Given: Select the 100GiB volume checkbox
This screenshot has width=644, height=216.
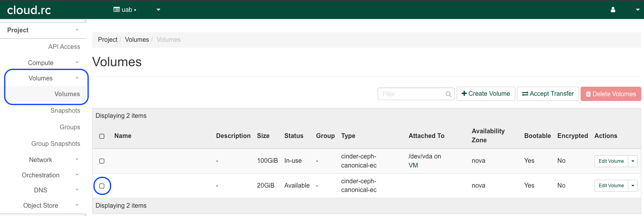Looking at the screenshot, I should 102,161.
